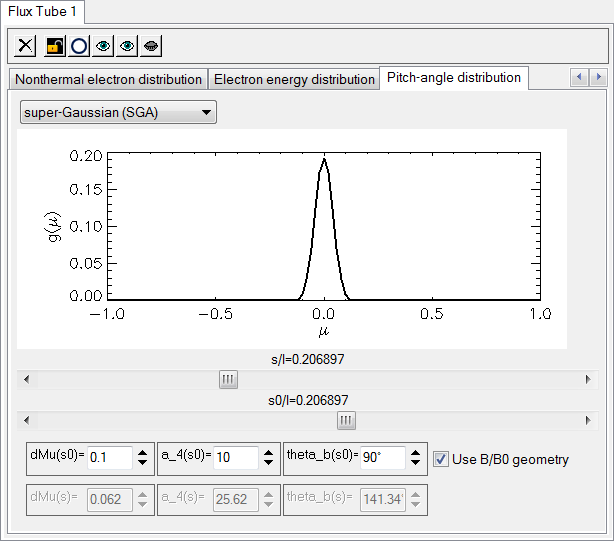Click the disabled theta_b(s) field showing 141.34
This screenshot has width=614, height=541.
coord(383,500)
